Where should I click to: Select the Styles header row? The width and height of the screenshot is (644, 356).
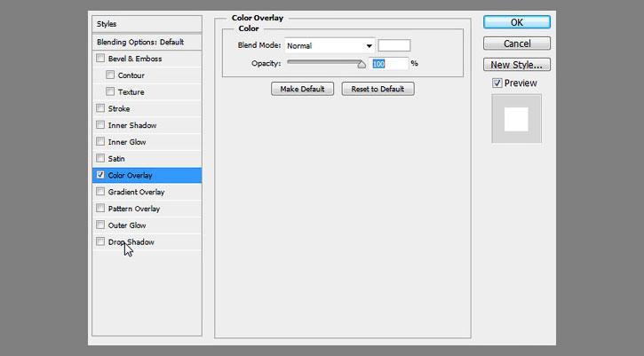(147, 24)
